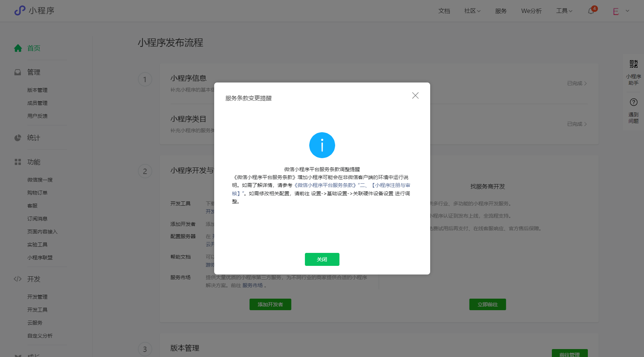Screen dimensions: 644x357
Task: Select 小程序联盟 in the sidebar
Action: tap(40, 258)
